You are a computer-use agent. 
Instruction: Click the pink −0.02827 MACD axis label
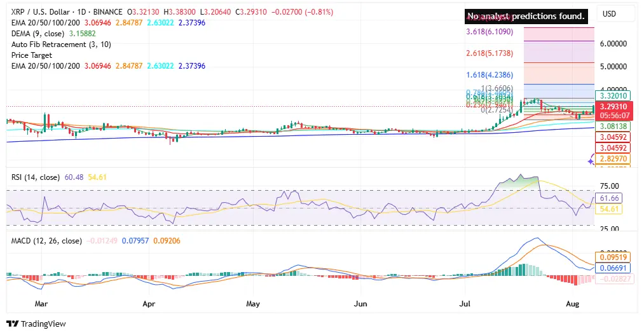click(x=615, y=279)
